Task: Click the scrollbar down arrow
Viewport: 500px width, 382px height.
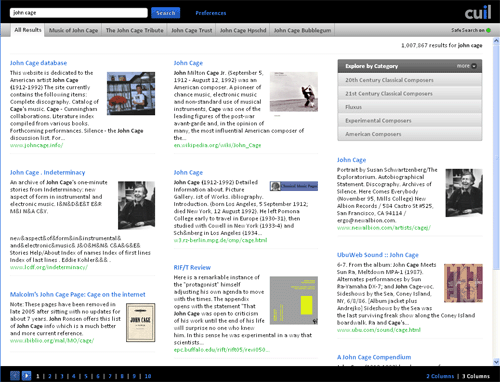Action: point(496,362)
